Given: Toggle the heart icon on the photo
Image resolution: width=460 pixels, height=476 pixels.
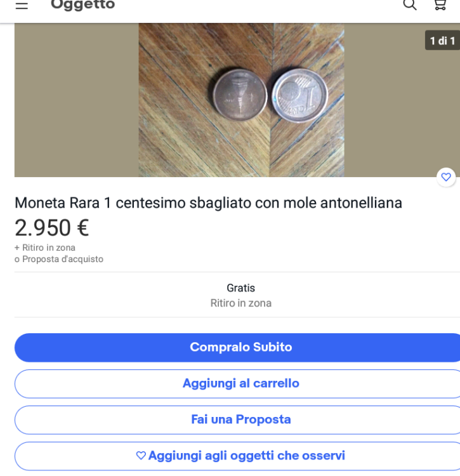Looking at the screenshot, I should click(446, 177).
